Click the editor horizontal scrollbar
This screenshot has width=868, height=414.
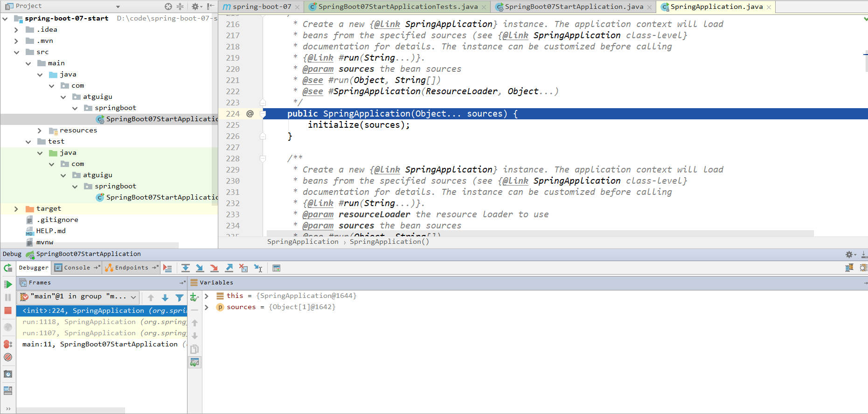[540, 233]
